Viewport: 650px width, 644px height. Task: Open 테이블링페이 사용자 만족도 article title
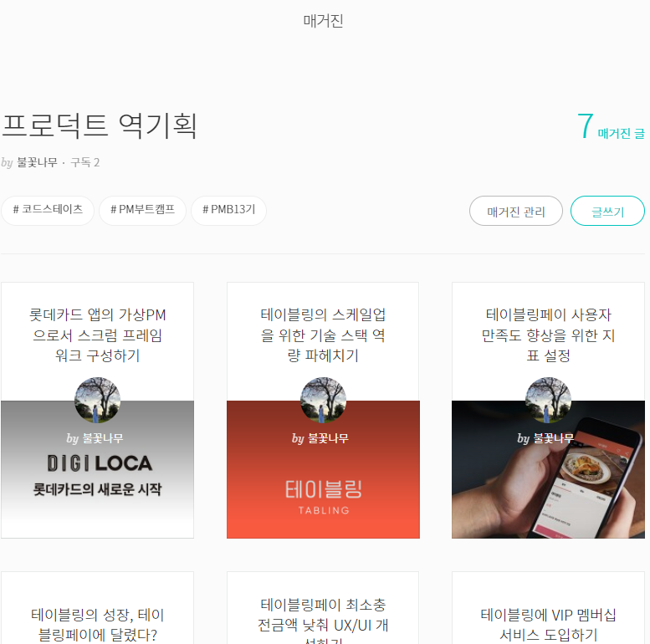pos(548,335)
